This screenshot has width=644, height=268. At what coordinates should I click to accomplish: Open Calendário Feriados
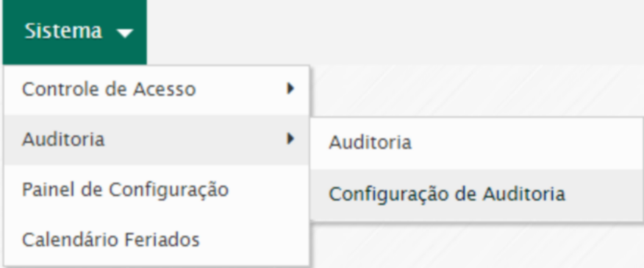coord(157,240)
